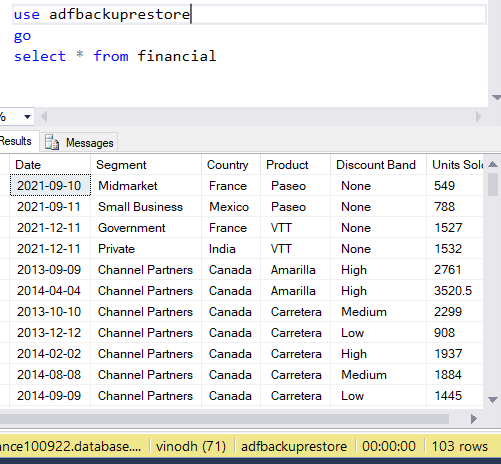Open the Messages tab
The width and height of the screenshot is (501, 464).
(79, 142)
